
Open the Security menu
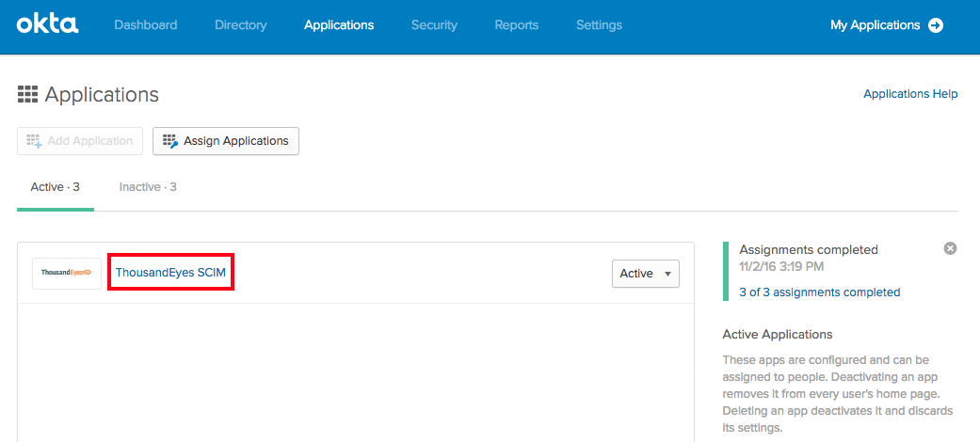[434, 25]
